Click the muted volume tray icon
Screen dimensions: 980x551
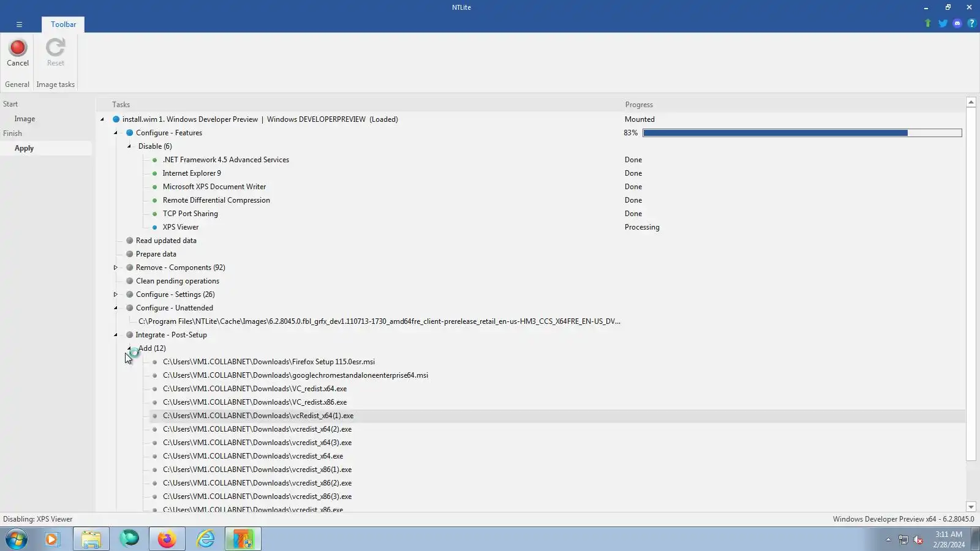click(x=918, y=539)
